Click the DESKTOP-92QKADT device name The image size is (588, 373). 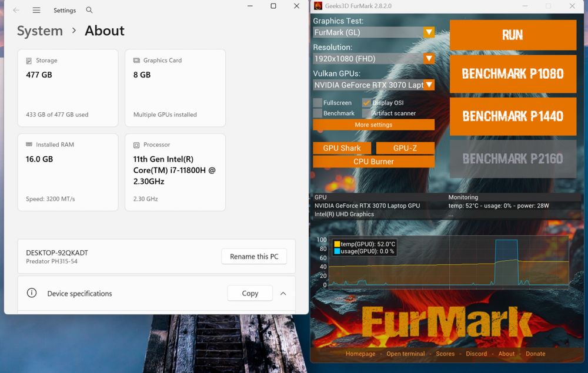click(57, 253)
